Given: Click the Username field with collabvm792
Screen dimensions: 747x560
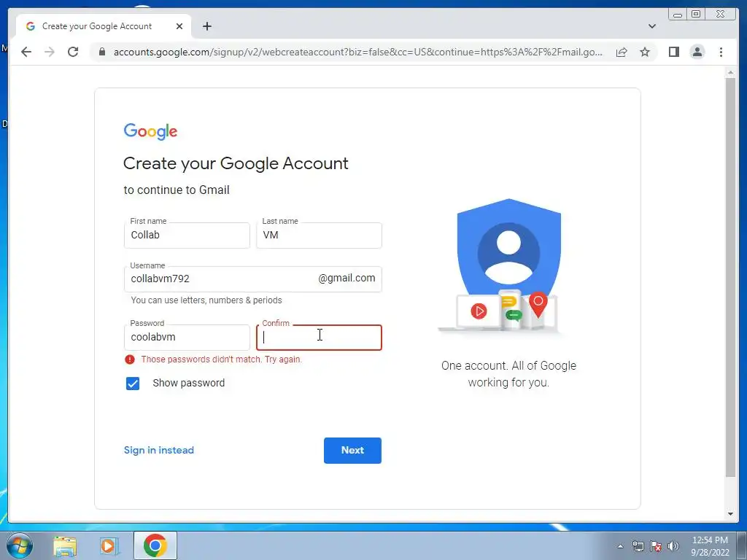Looking at the screenshot, I should [252, 279].
